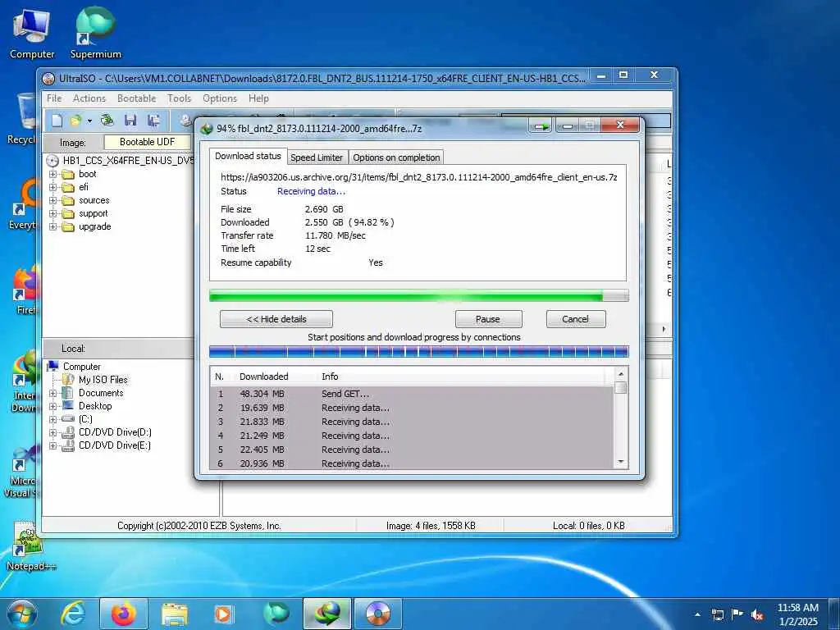
Task: Cancel the download
Action: point(576,319)
